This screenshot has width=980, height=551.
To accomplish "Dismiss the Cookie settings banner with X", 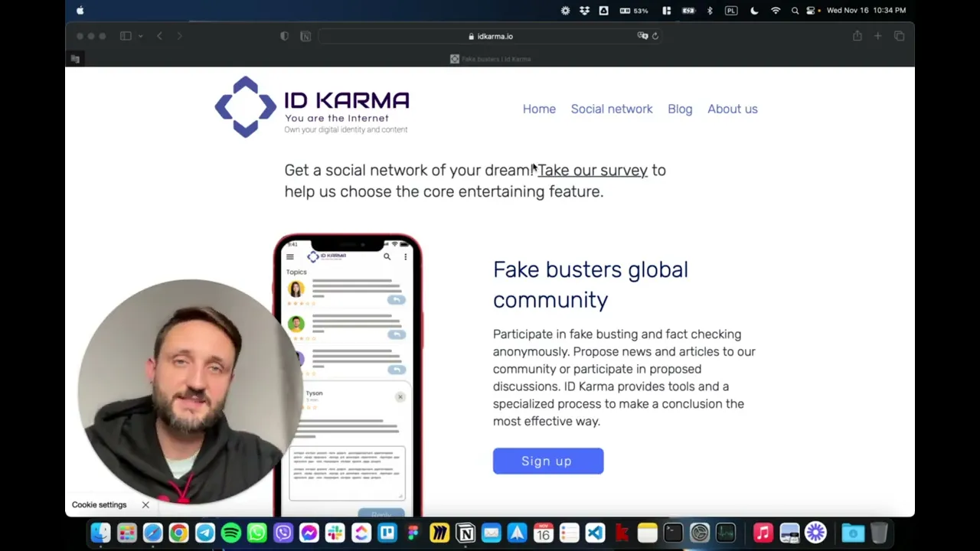I will click(145, 505).
